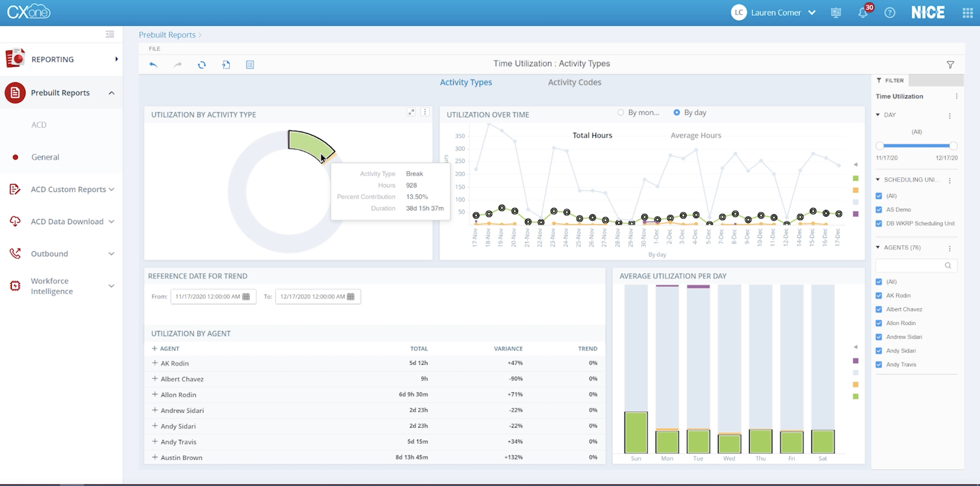
Task: Click the monitor icon in header
Action: click(x=836, y=13)
